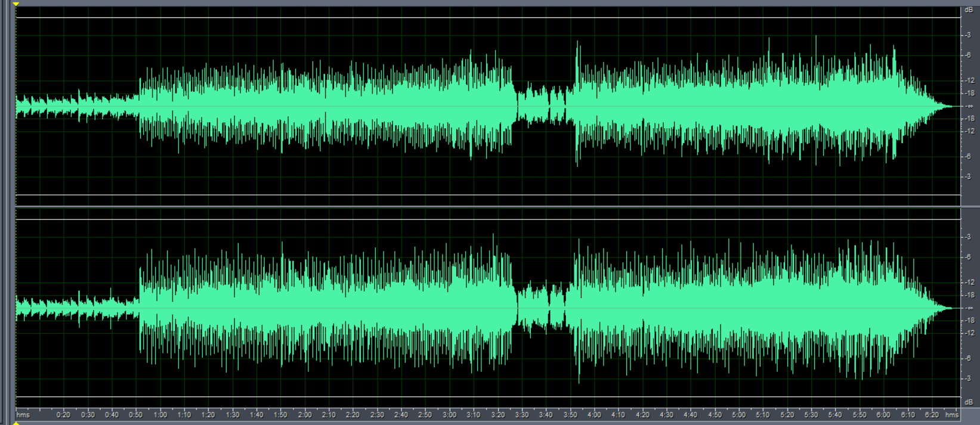Jump to the 2:20 ruler label
This screenshot has width=980, height=425.
click(353, 415)
